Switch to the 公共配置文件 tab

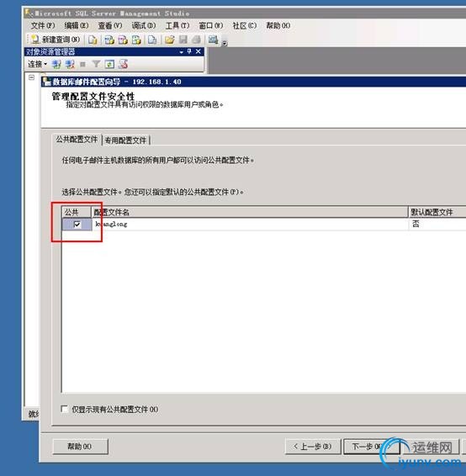point(77,140)
